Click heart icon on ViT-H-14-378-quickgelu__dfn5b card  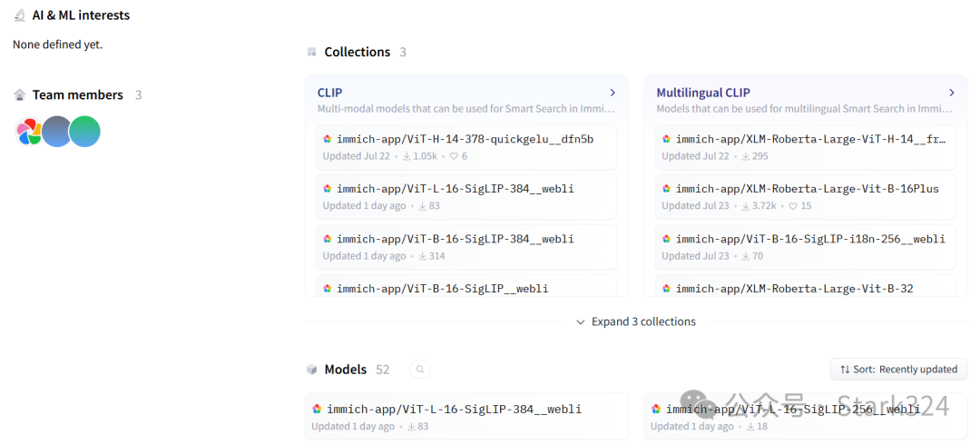pos(454,156)
